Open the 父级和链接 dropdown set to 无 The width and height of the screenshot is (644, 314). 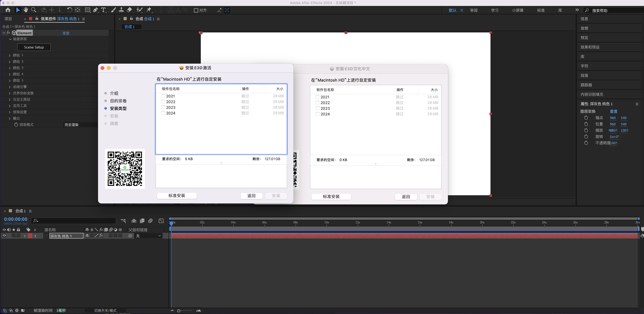pyautogui.click(x=148, y=236)
